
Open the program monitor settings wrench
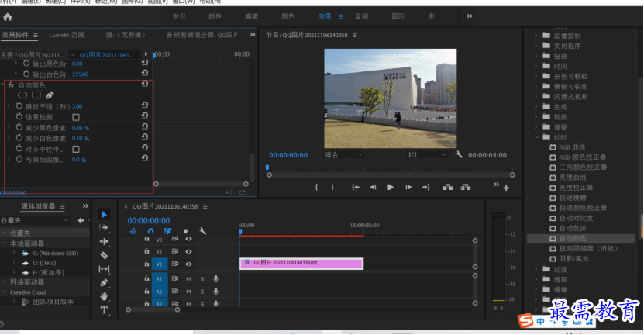(459, 154)
